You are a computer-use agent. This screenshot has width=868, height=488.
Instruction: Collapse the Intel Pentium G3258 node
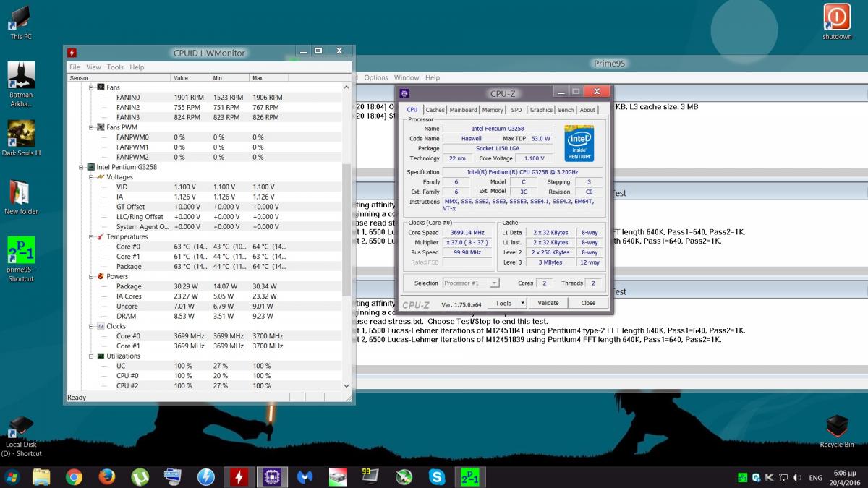81,167
